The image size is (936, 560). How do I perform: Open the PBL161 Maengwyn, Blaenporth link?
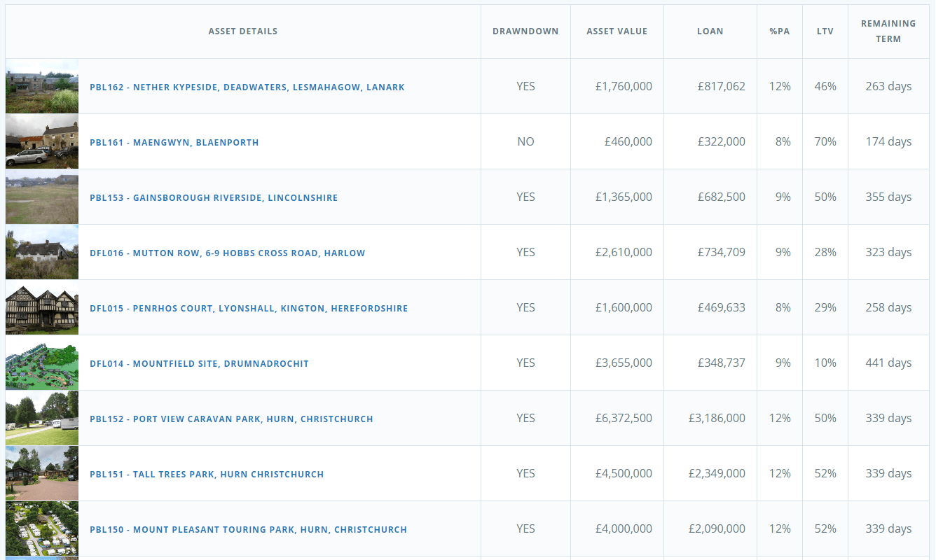pyautogui.click(x=174, y=143)
